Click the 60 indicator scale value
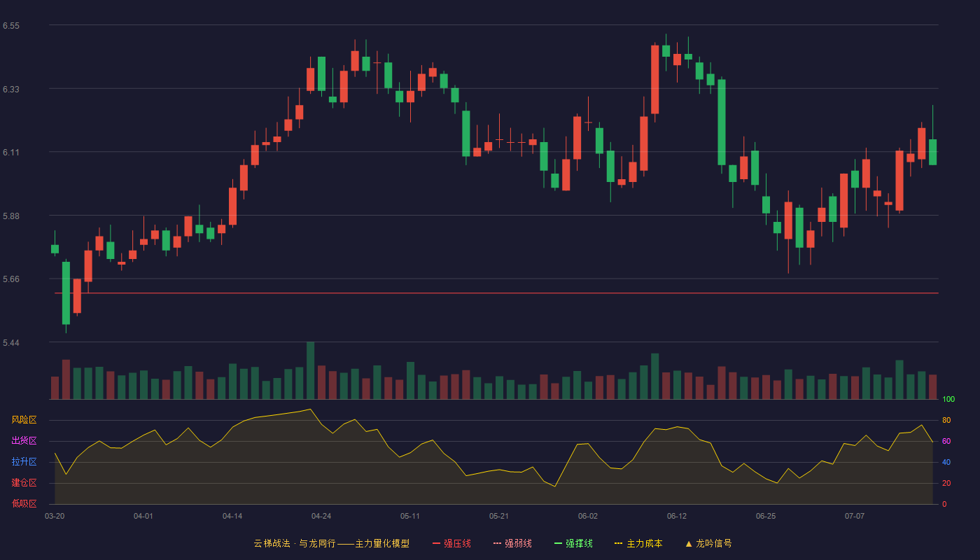The width and height of the screenshot is (980, 560). tap(946, 441)
